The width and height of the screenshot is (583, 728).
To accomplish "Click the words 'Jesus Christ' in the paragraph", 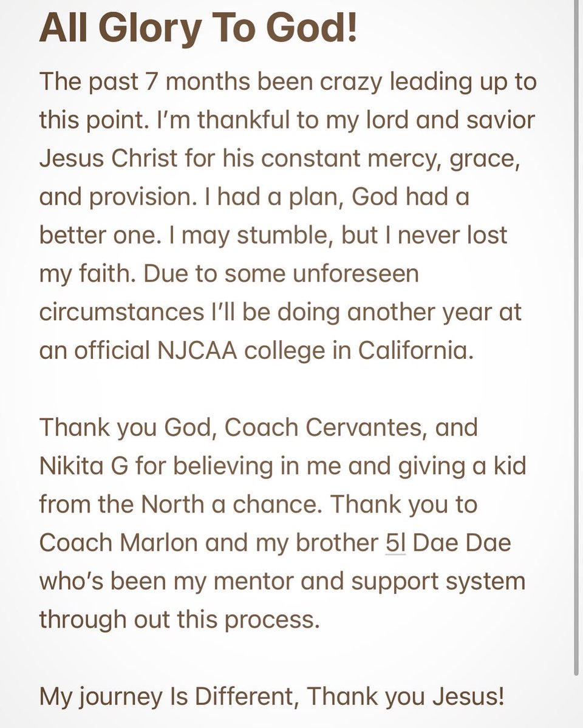I will [108, 158].
